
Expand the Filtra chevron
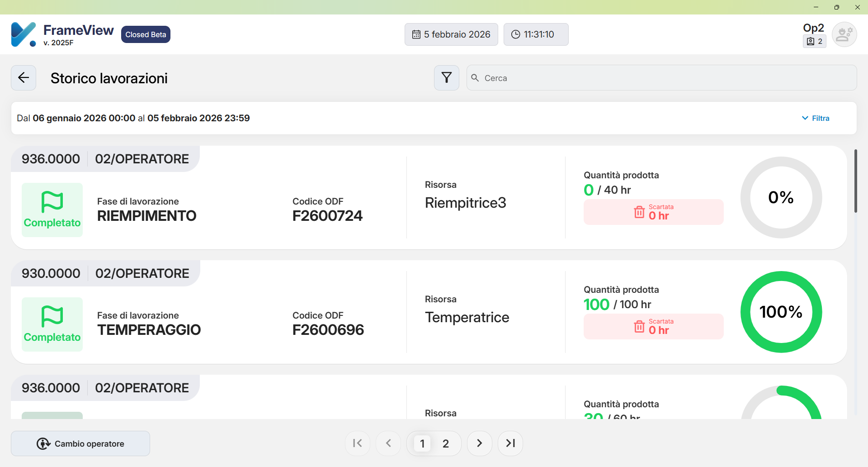coord(805,118)
